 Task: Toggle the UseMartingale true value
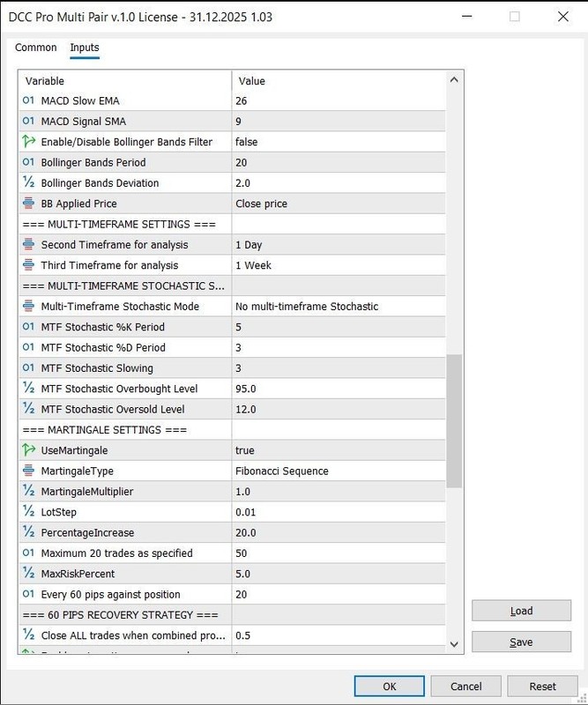(339, 450)
